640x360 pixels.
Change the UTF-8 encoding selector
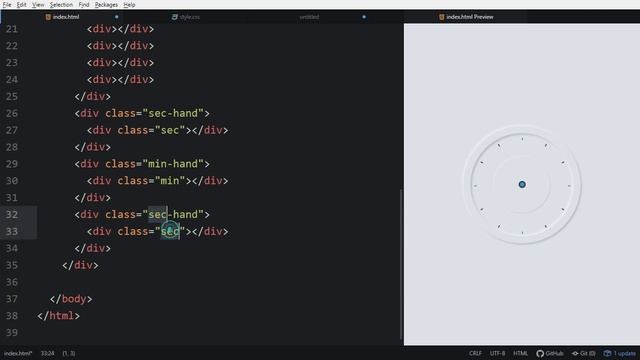497,353
